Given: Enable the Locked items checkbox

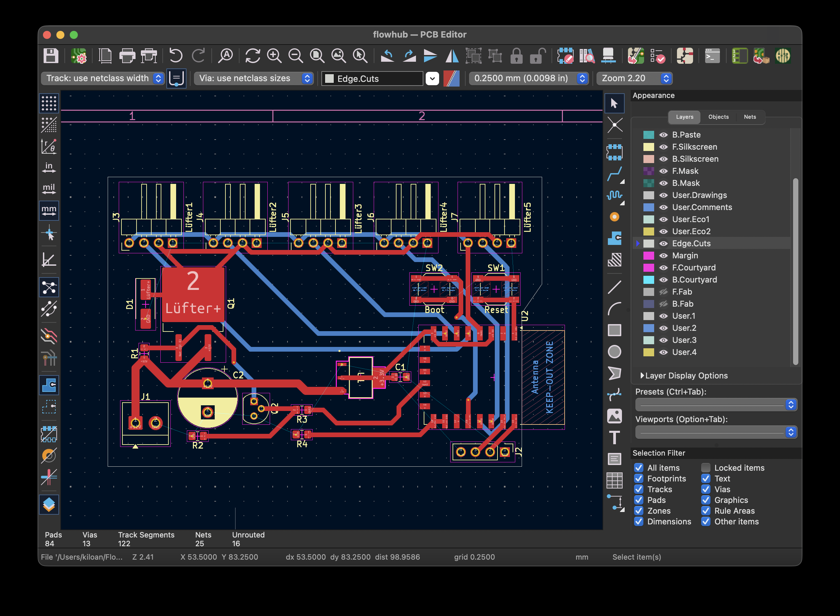Looking at the screenshot, I should click(x=705, y=468).
